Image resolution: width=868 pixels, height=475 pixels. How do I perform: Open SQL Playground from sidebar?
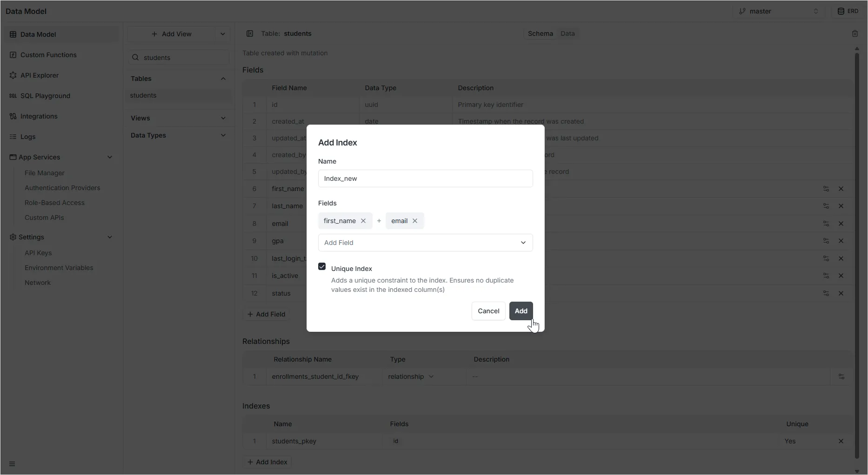tap(45, 96)
